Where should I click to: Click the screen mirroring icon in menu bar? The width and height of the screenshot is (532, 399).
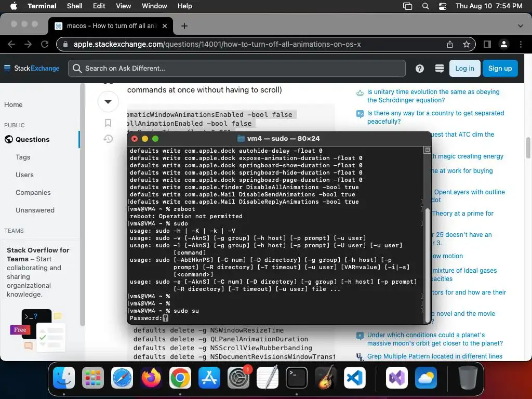point(407,6)
